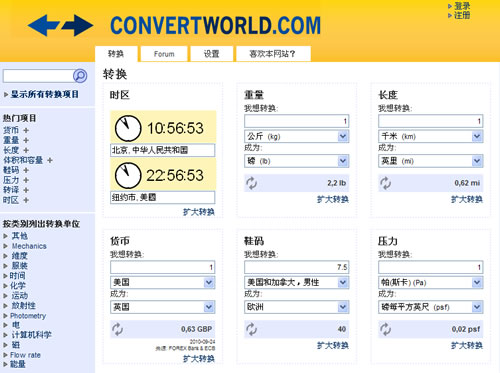500x373 pixels.
Task: Click 显示所有转换项目 link
Action: (45, 95)
